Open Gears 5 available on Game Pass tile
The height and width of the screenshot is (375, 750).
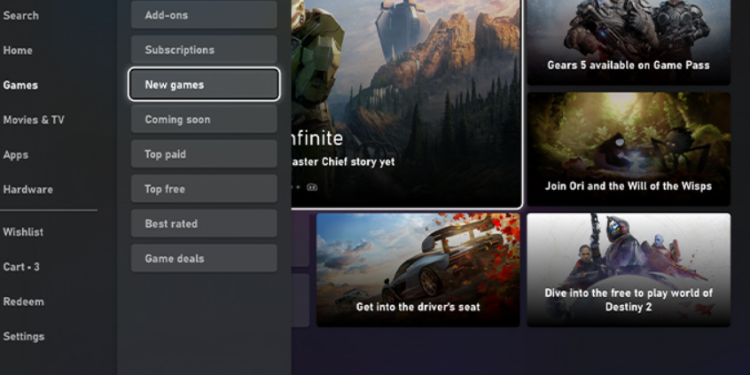(629, 42)
